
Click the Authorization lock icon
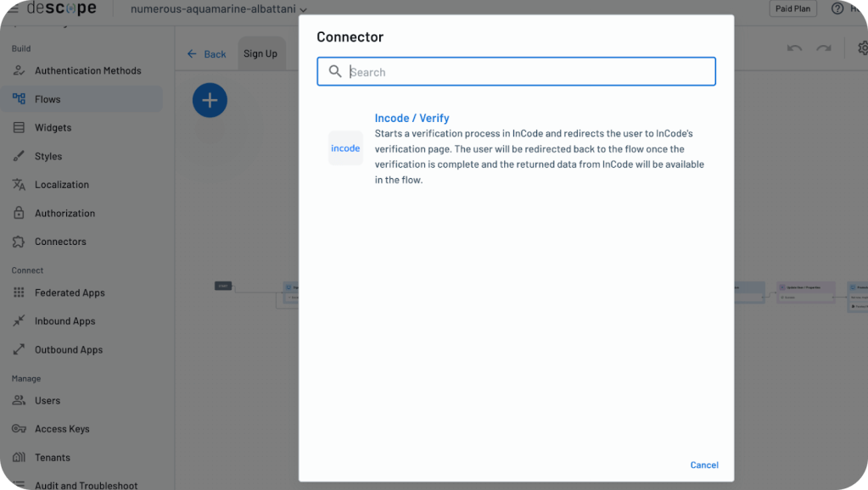tap(19, 213)
